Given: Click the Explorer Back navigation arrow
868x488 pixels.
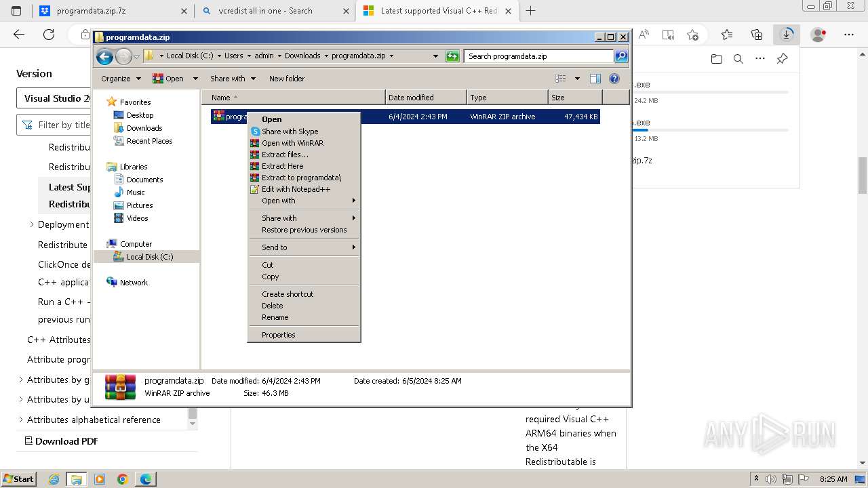Looking at the screenshot, I should click(x=104, y=56).
